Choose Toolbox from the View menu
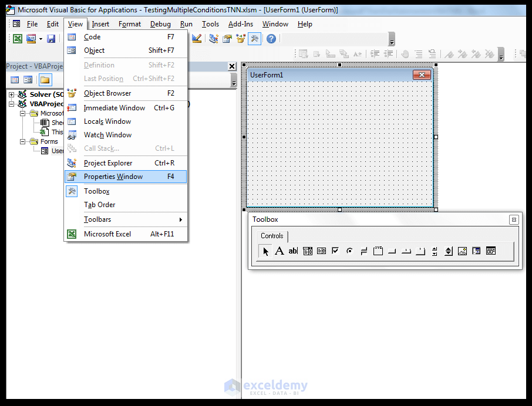The height and width of the screenshot is (406, 532). (x=126, y=191)
